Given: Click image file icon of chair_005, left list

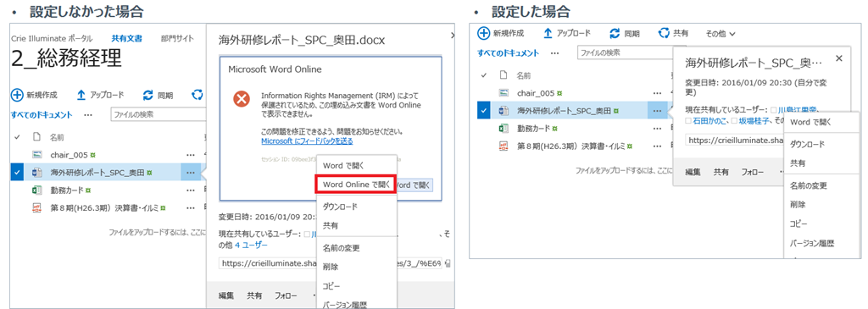Looking at the screenshot, I should click(37, 155).
